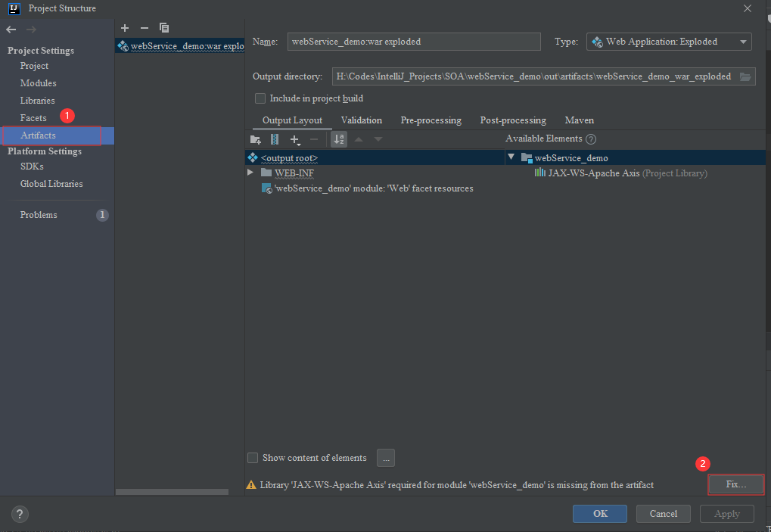
Task: Copy the selected artifact
Action: click(164, 28)
